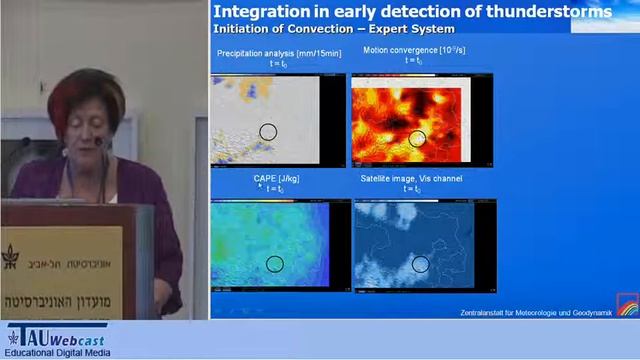Click the circle marker on convergence map

417,138
